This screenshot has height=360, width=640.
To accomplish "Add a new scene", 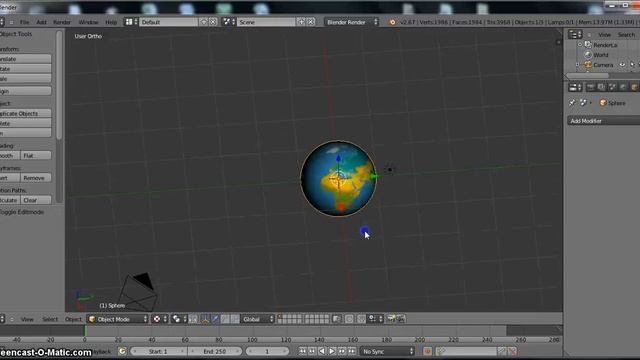I will (301, 22).
